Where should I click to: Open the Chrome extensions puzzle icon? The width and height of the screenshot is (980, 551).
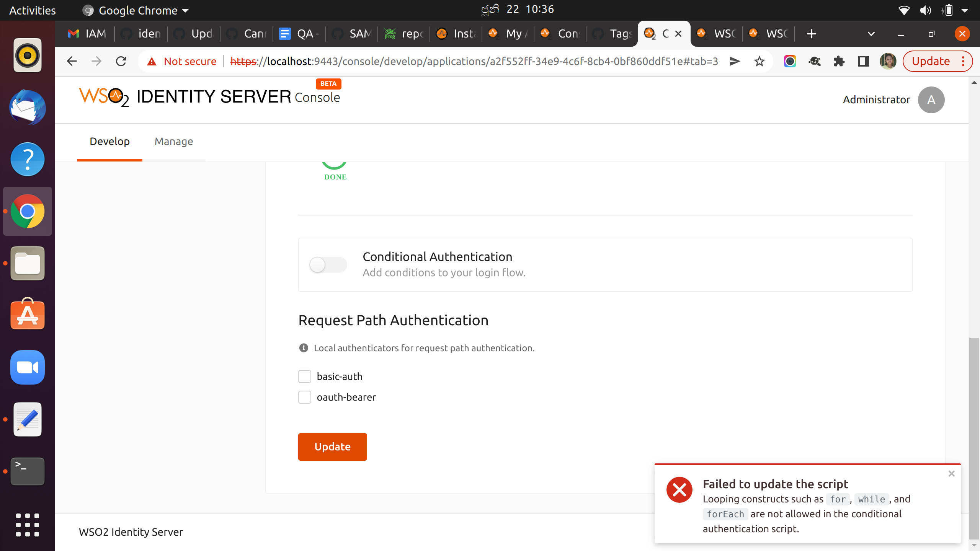pyautogui.click(x=839, y=61)
